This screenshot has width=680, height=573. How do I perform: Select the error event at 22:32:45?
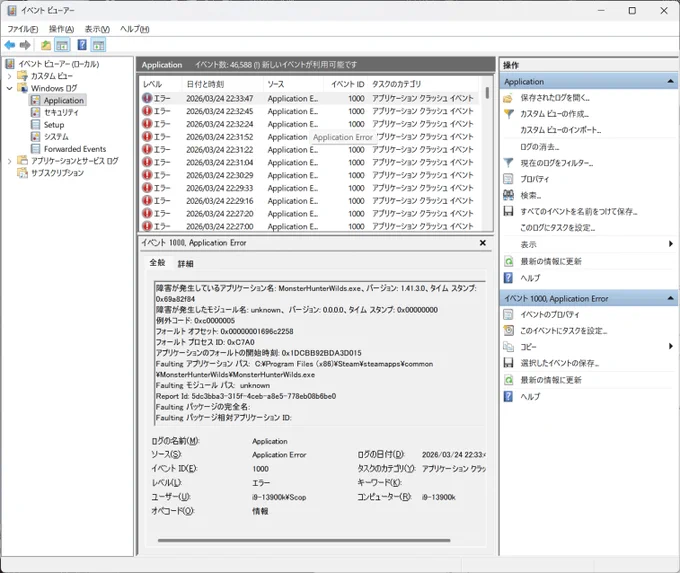(x=309, y=111)
